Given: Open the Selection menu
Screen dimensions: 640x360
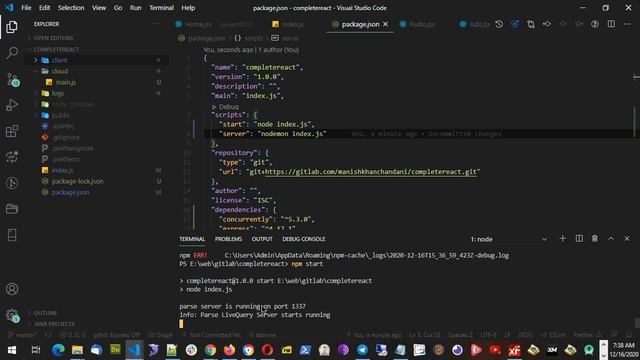Looking at the screenshot, I should [71, 8].
